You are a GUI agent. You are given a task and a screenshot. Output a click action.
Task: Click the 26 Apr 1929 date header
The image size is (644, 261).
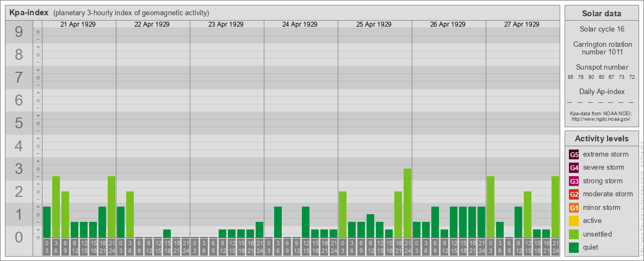point(448,24)
